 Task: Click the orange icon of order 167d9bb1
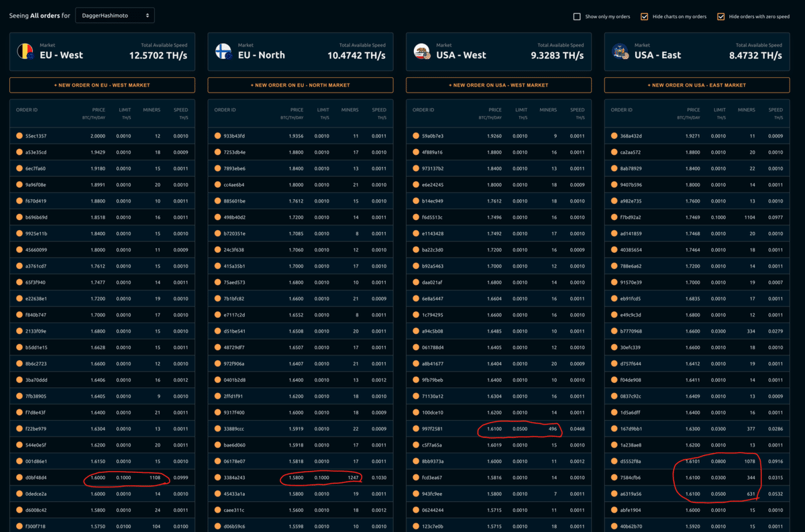pos(614,429)
